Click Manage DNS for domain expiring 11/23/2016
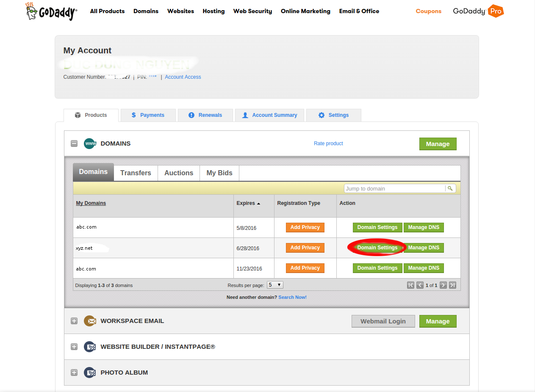Image resolution: width=535 pixels, height=392 pixels. pos(424,268)
